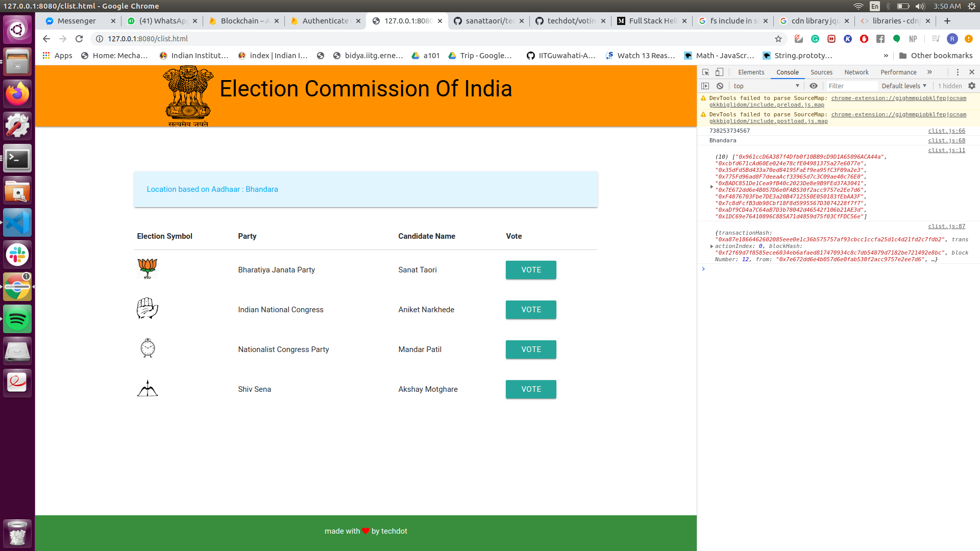980x551 pixels.
Task: Open a new Chrome tab
Action: tap(947, 21)
